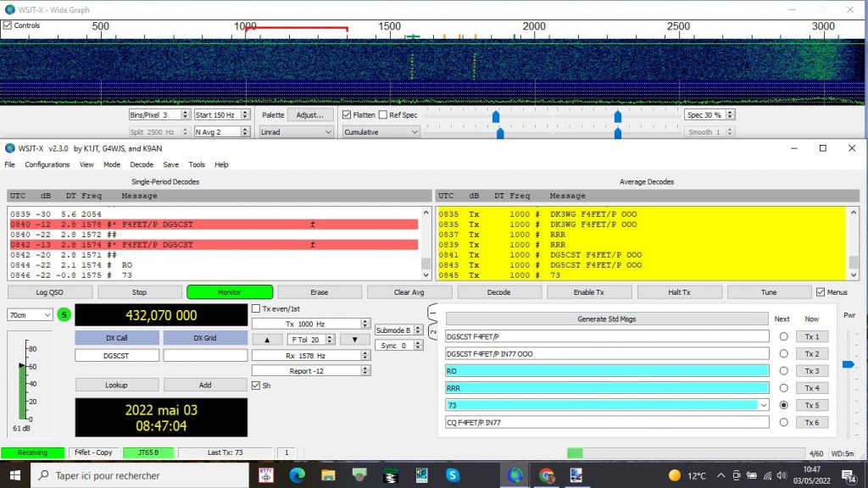Viewport: 868px width, 488px height.
Task: Open the Tools menu
Action: [197, 164]
